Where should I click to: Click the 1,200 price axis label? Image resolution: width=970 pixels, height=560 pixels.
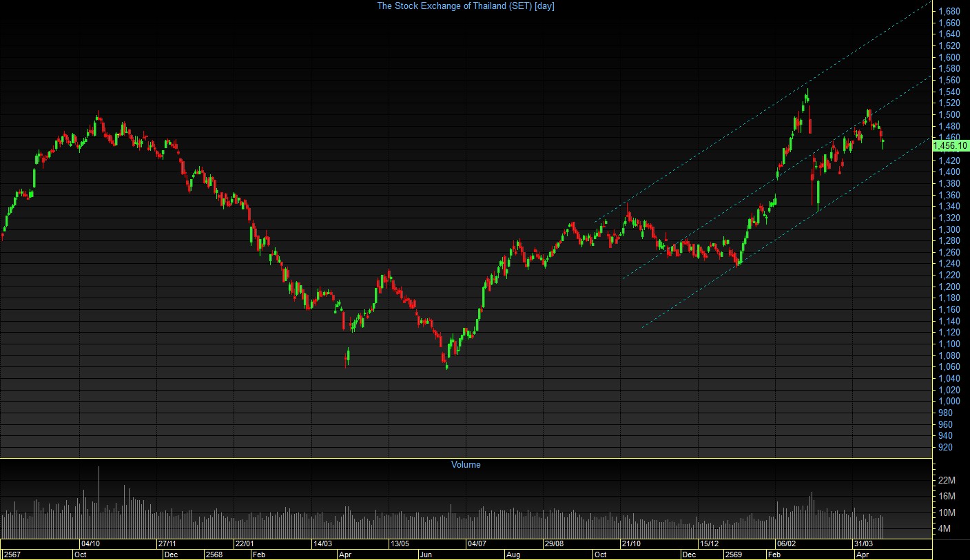tap(949, 287)
